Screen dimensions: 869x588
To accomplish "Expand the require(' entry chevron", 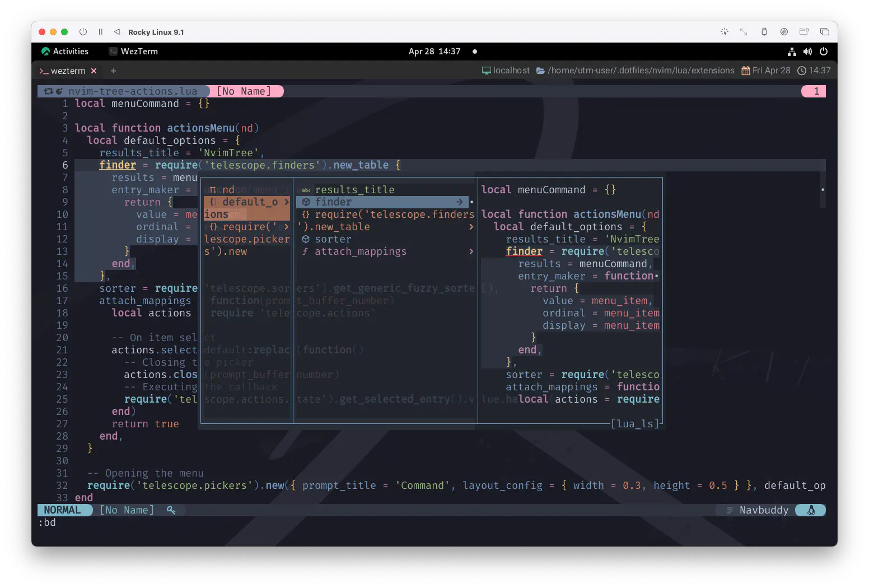I will (286, 227).
